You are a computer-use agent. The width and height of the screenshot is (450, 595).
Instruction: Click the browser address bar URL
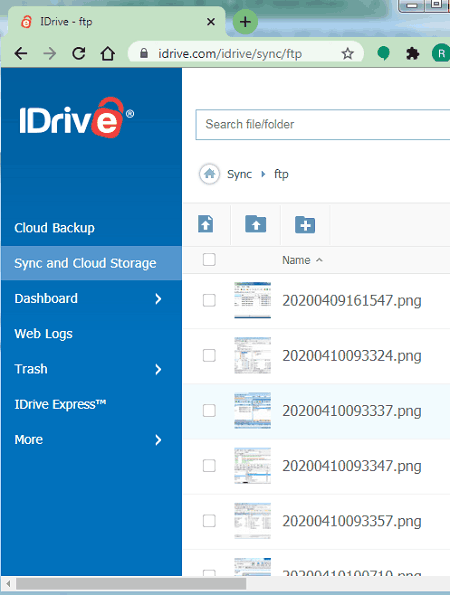(x=230, y=54)
